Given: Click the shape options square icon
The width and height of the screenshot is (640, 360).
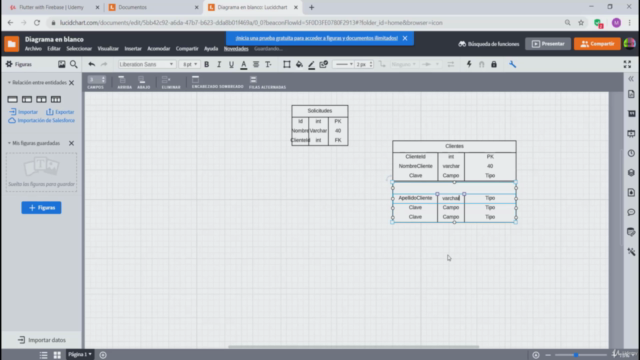Looking at the screenshot, I should click(287, 64).
